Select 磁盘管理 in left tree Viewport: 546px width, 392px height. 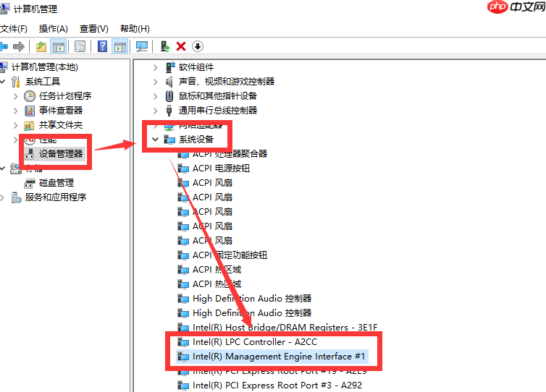56,183
